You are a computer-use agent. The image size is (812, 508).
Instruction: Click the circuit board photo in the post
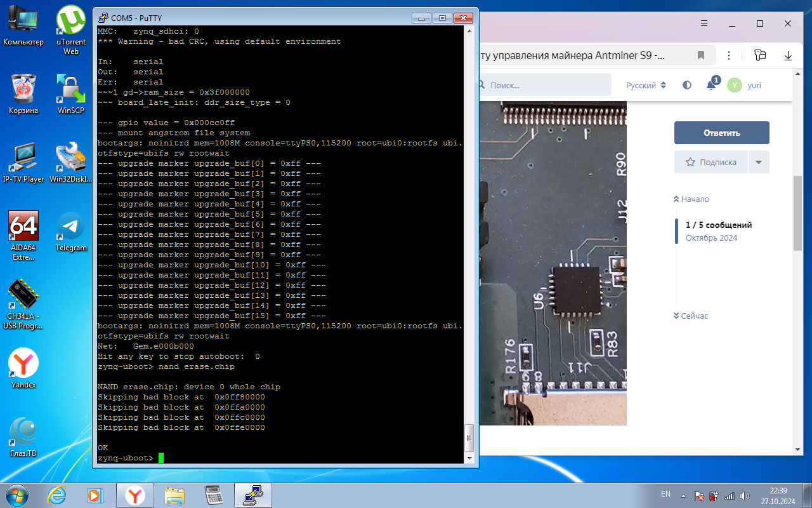point(553,264)
